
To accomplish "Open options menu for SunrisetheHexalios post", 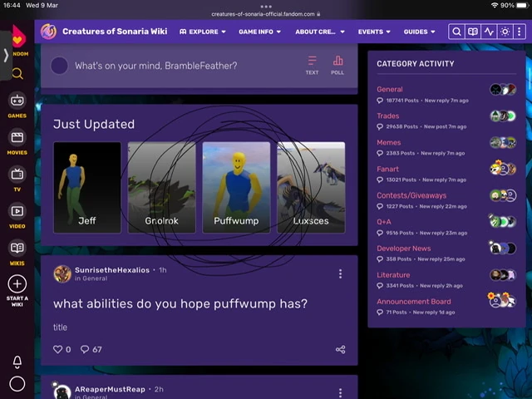I will pyautogui.click(x=340, y=273).
